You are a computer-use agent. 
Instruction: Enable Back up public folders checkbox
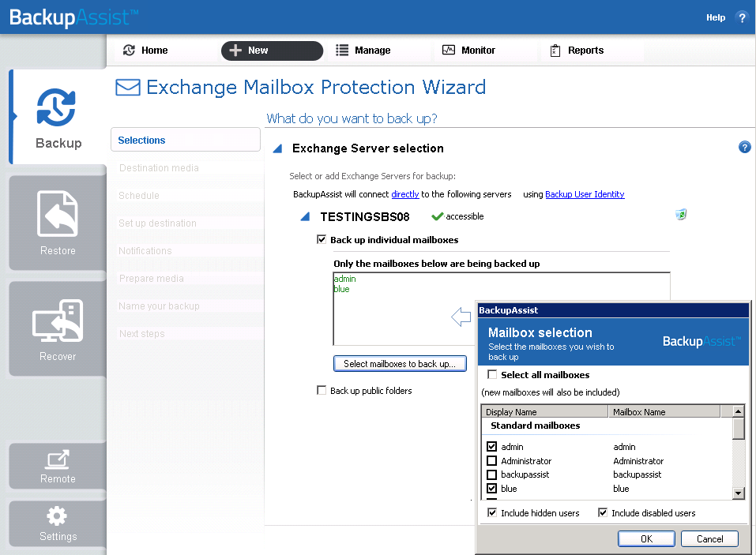tap(322, 390)
